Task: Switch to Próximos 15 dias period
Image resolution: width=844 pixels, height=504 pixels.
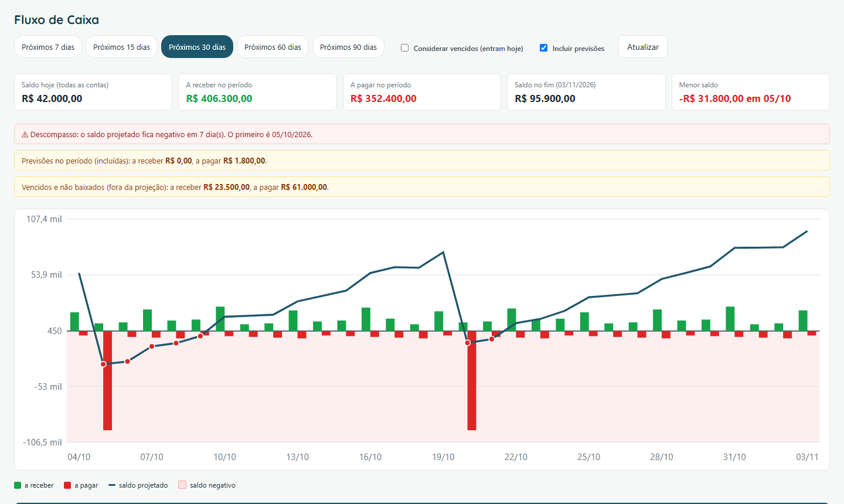Action: click(x=121, y=47)
